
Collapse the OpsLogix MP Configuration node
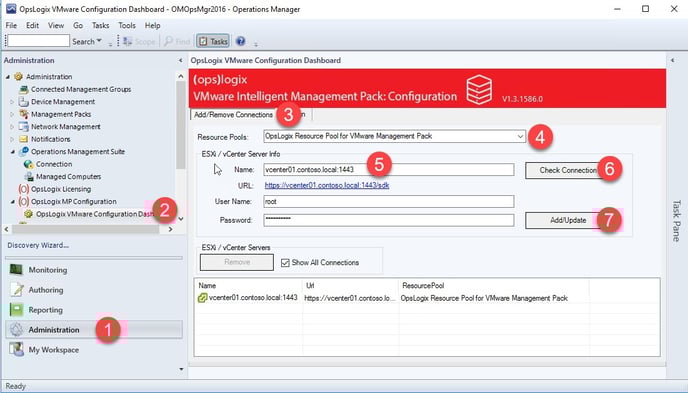pyautogui.click(x=12, y=202)
